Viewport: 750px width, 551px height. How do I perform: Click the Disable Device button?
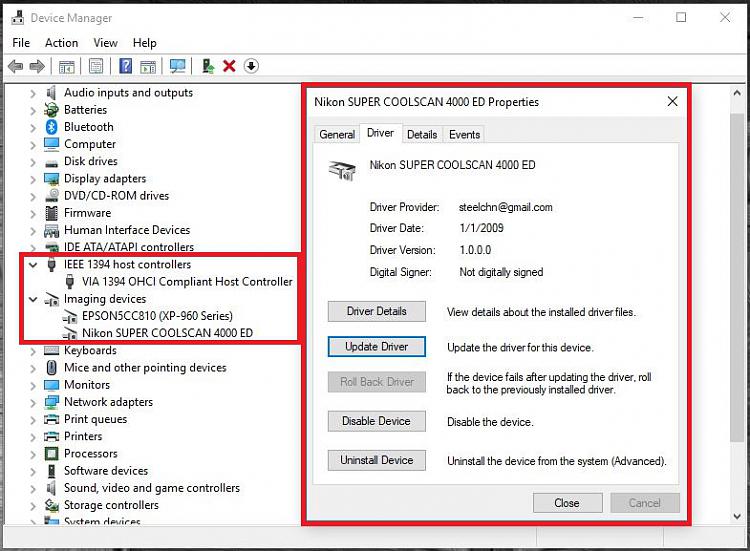click(x=376, y=421)
